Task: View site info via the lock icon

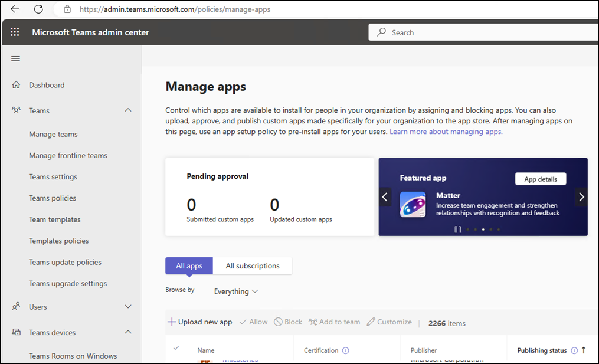Action: pyautogui.click(x=67, y=9)
